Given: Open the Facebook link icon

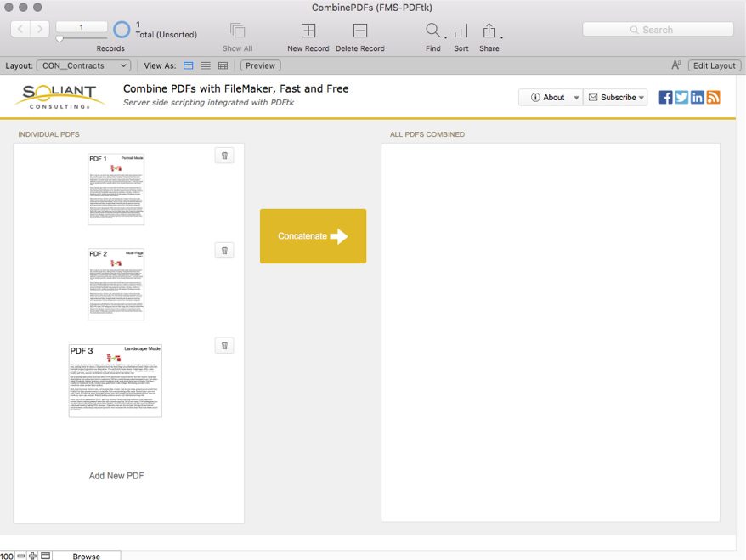Looking at the screenshot, I should pyautogui.click(x=665, y=98).
